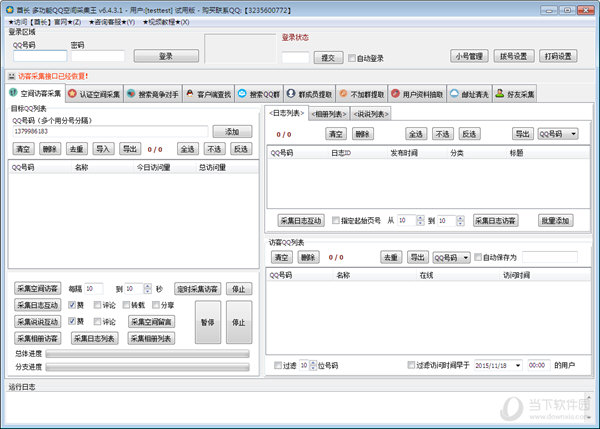Focus the QQ号码 login field
The height and width of the screenshot is (429, 600).
[x=40, y=56]
